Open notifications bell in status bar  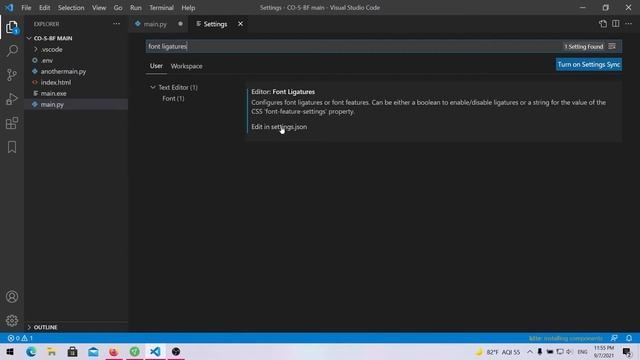(629, 338)
